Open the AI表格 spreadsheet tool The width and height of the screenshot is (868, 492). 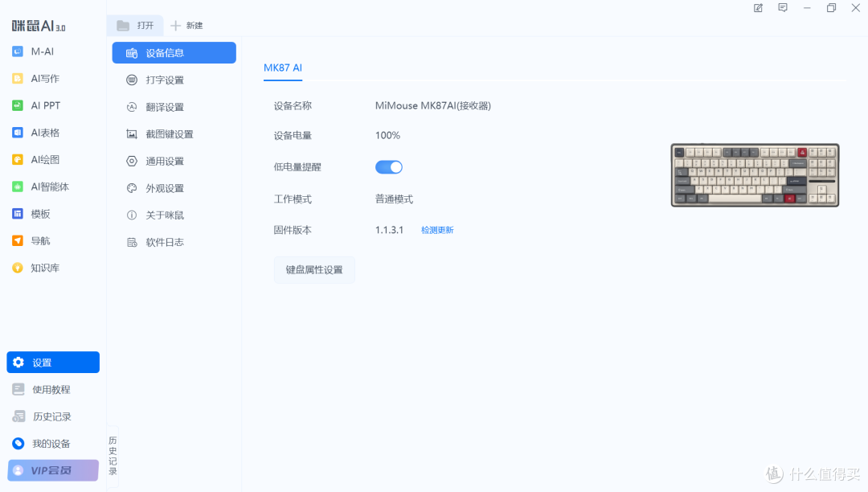36,133
